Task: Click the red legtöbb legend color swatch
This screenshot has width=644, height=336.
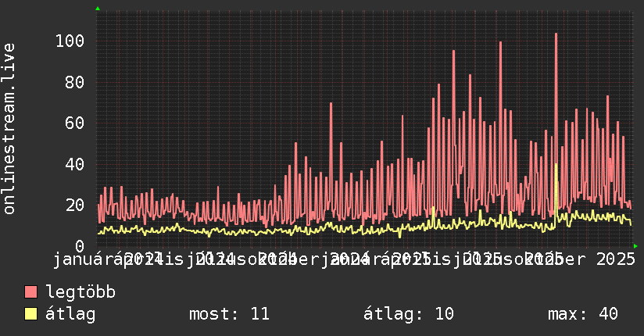Action: 30,292
